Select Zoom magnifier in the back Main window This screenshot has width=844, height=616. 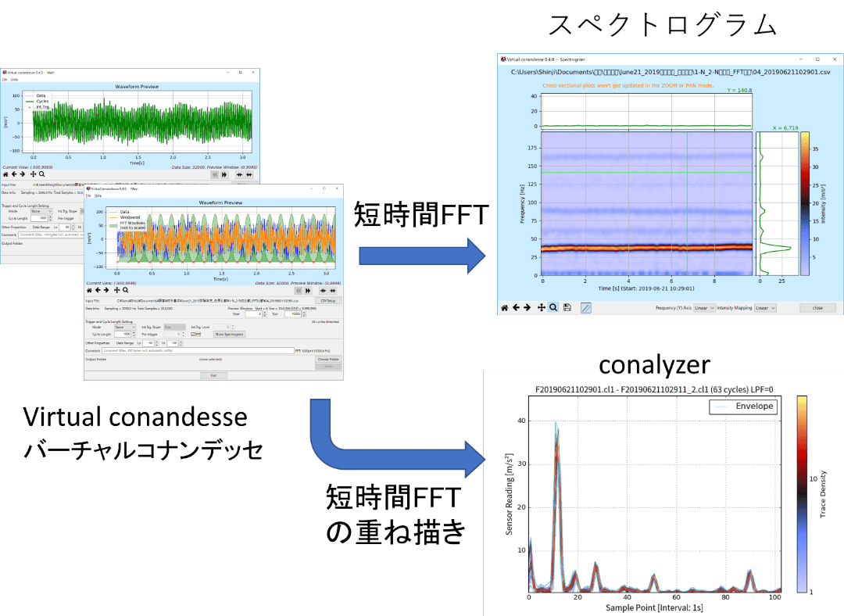pyautogui.click(x=41, y=174)
